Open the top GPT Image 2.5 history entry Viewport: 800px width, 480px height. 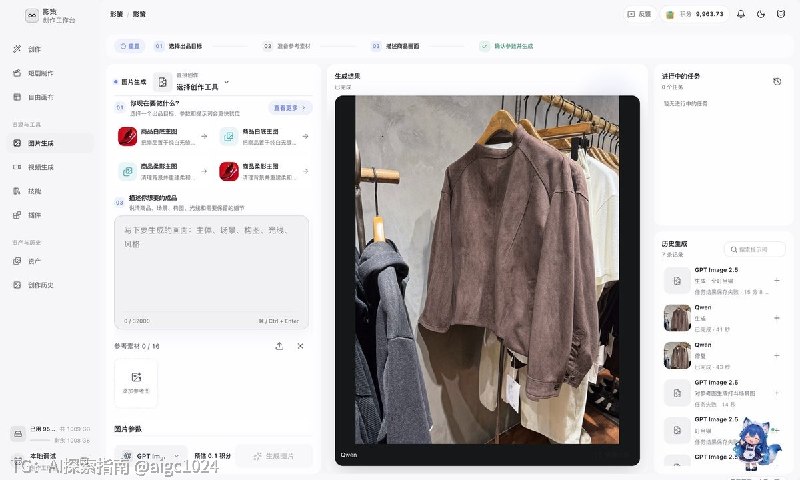[x=723, y=281]
